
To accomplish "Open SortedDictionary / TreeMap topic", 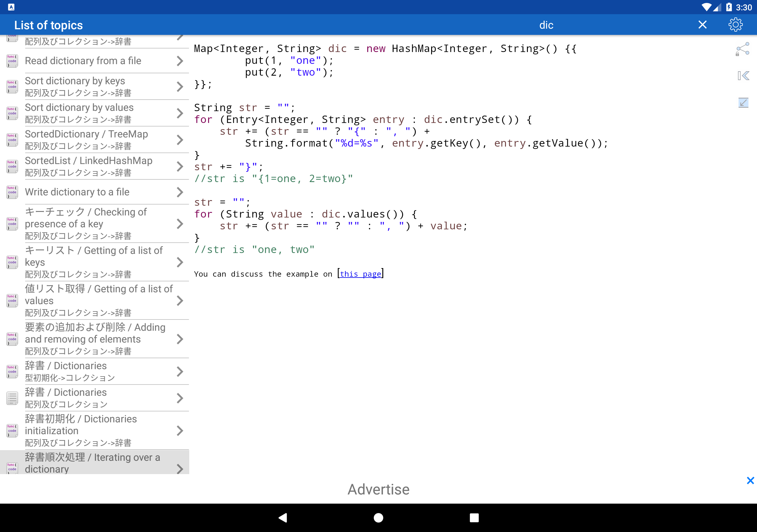I will coord(95,140).
